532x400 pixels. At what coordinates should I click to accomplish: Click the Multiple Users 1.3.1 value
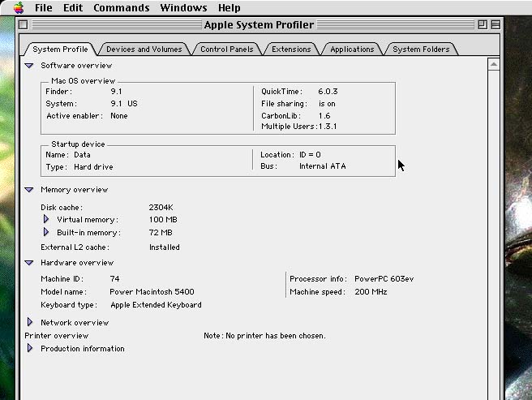point(328,127)
